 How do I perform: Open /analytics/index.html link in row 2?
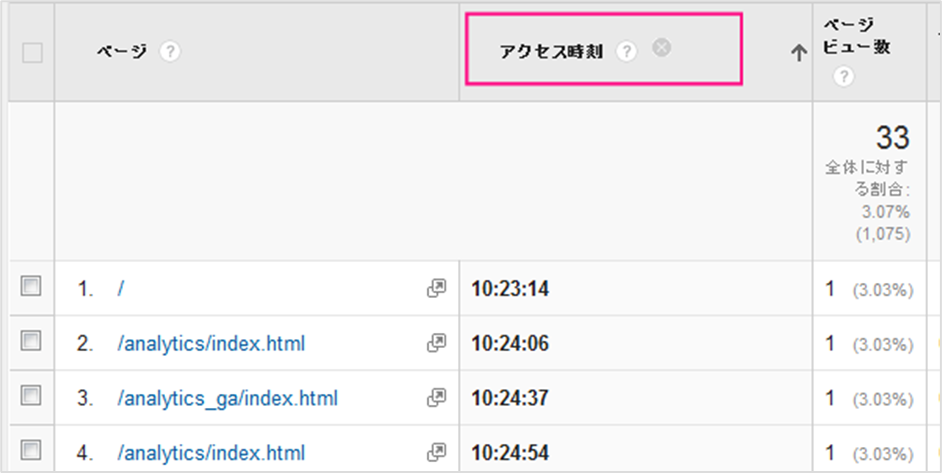(x=211, y=344)
